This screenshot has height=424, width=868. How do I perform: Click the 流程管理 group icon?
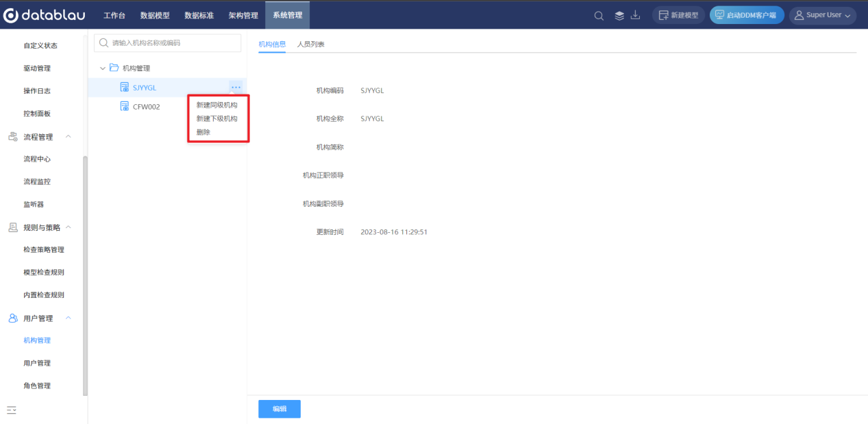click(12, 137)
